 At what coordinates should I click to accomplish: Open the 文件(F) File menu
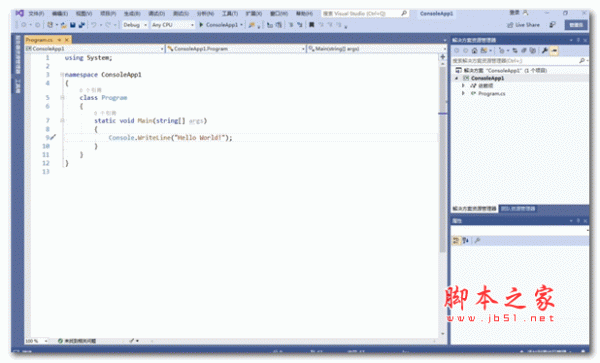tap(36, 14)
